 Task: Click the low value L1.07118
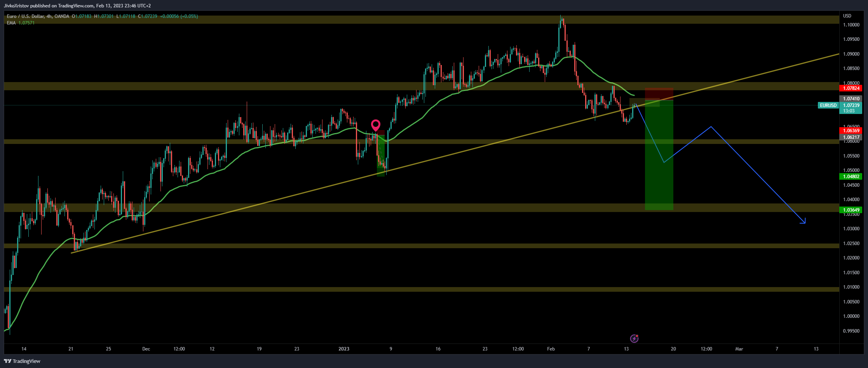126,16
